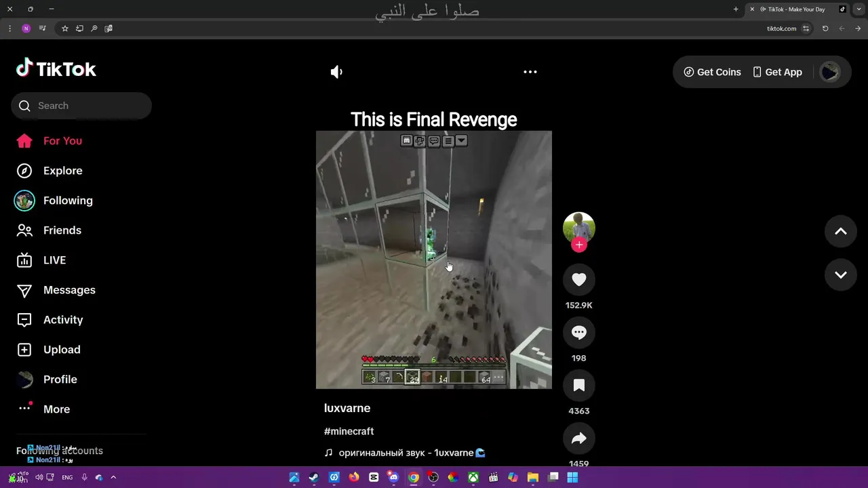This screenshot has height=488, width=868.
Task: Open the profile avatar at top right
Action: pyautogui.click(x=830, y=72)
